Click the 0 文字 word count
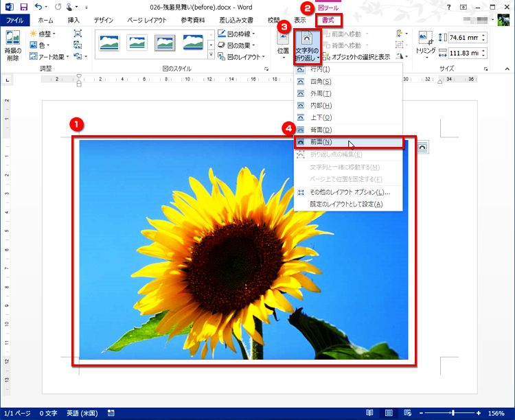The image size is (515, 420). pyautogui.click(x=48, y=413)
